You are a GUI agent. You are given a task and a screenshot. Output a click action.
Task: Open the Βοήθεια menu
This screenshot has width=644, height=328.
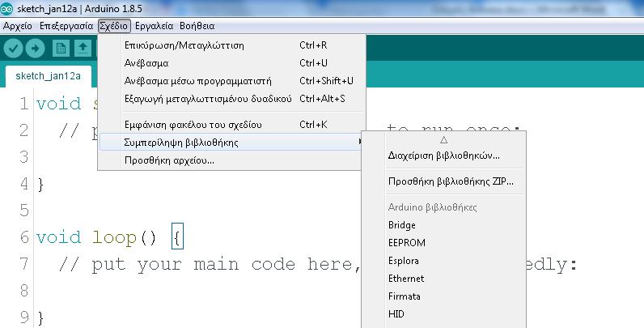click(197, 26)
